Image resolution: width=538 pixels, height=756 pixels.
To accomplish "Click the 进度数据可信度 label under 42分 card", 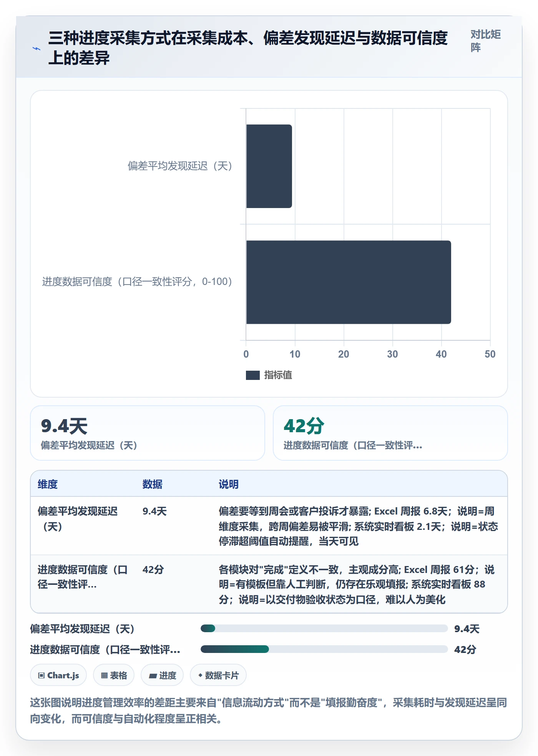I will [x=353, y=445].
